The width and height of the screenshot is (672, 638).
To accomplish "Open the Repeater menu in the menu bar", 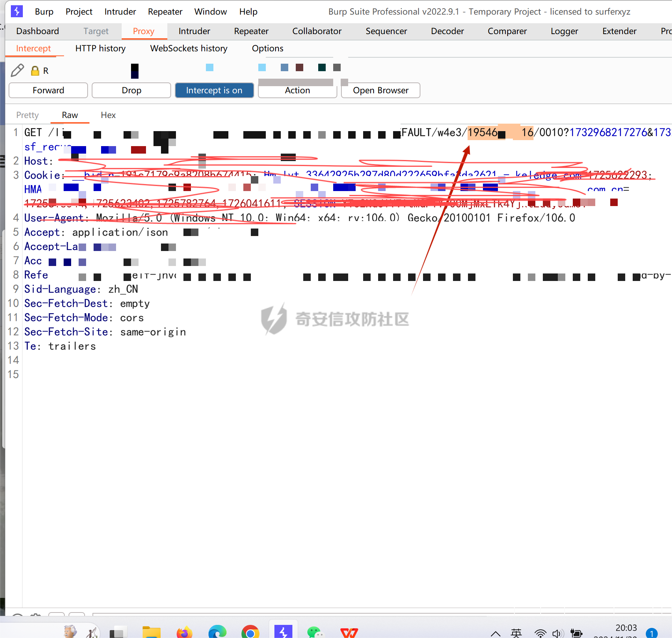I will (x=165, y=12).
